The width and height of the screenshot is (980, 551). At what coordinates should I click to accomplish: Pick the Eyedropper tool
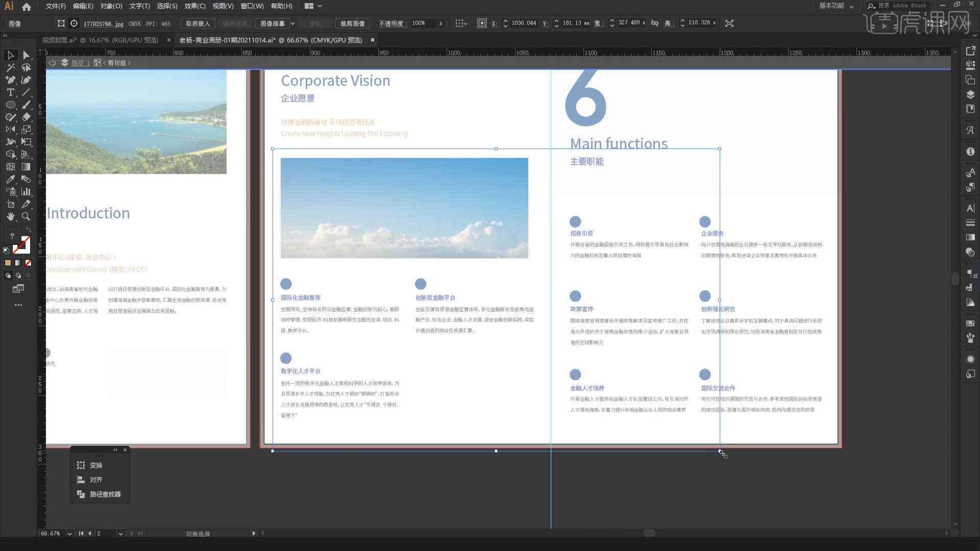[10, 179]
